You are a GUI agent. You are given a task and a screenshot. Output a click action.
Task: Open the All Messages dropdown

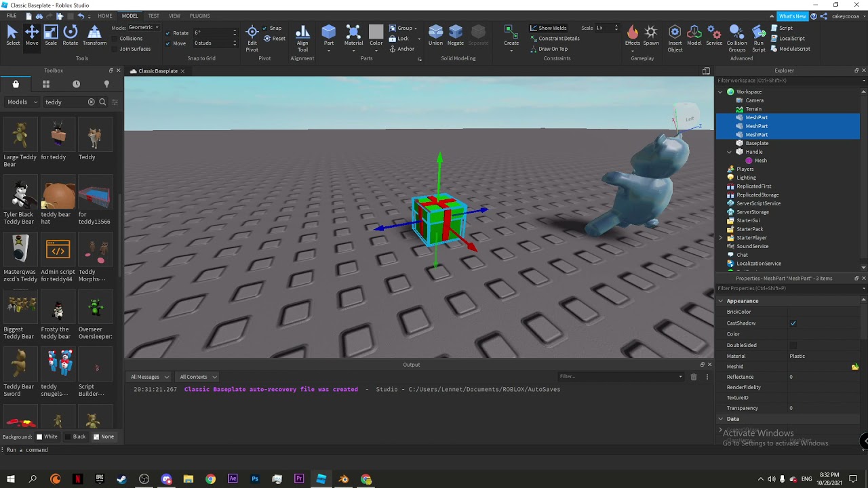click(x=149, y=377)
